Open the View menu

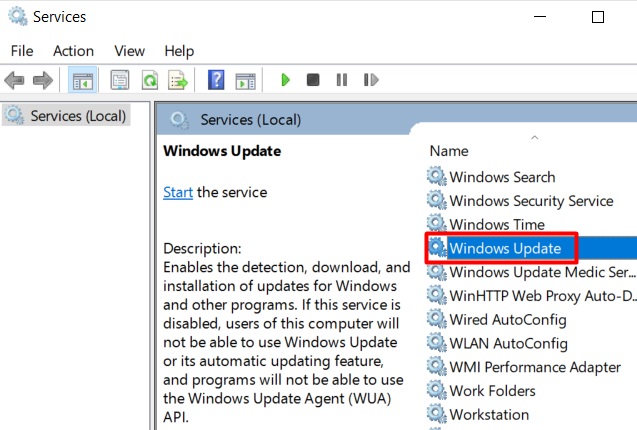tap(130, 51)
